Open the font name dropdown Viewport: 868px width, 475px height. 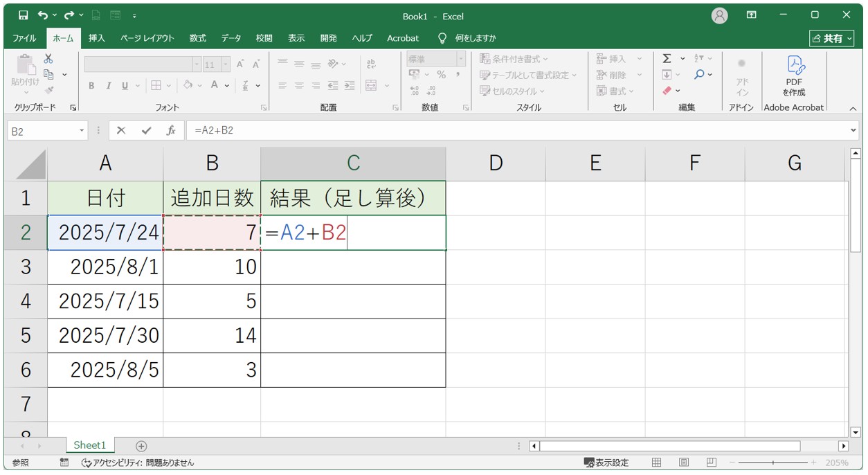click(197, 64)
